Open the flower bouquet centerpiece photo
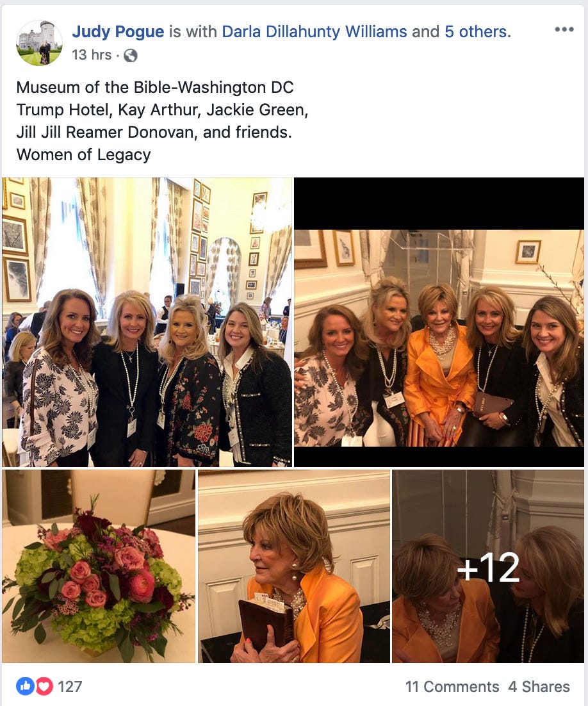The width and height of the screenshot is (588, 706). 99,566
